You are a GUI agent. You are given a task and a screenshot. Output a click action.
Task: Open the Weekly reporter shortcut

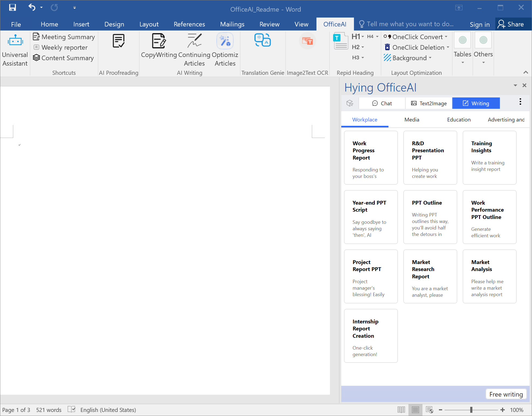pos(60,48)
